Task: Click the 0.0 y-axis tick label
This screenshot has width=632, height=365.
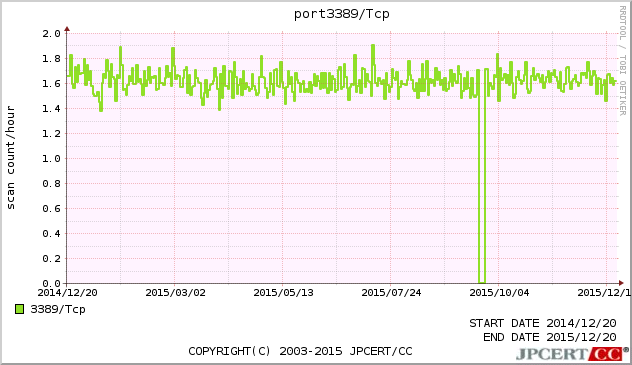Action: pos(52,283)
